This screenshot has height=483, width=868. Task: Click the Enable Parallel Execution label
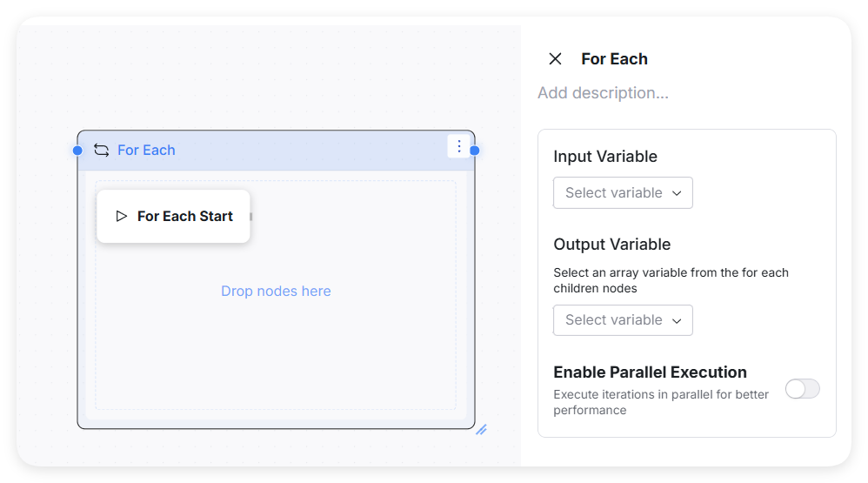(x=650, y=372)
